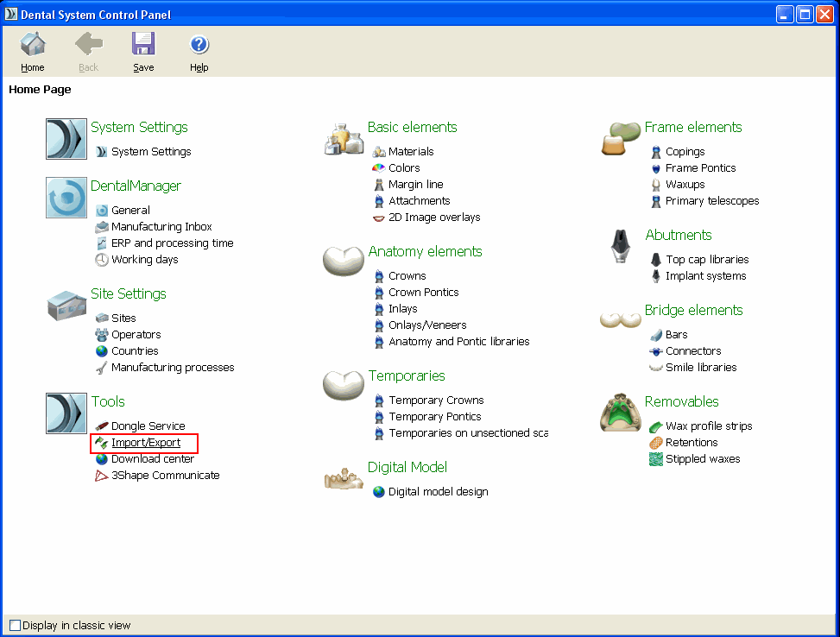Click the Manufacturing processes wrench icon

102,368
